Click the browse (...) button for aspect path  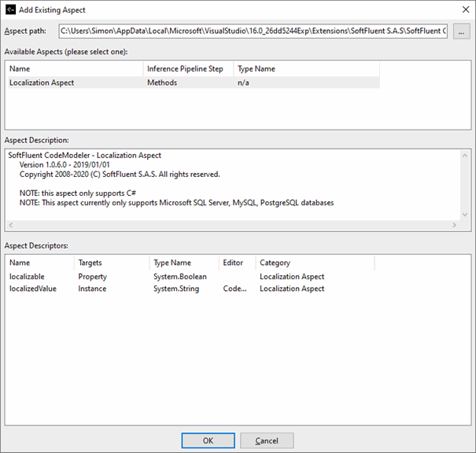(x=462, y=31)
